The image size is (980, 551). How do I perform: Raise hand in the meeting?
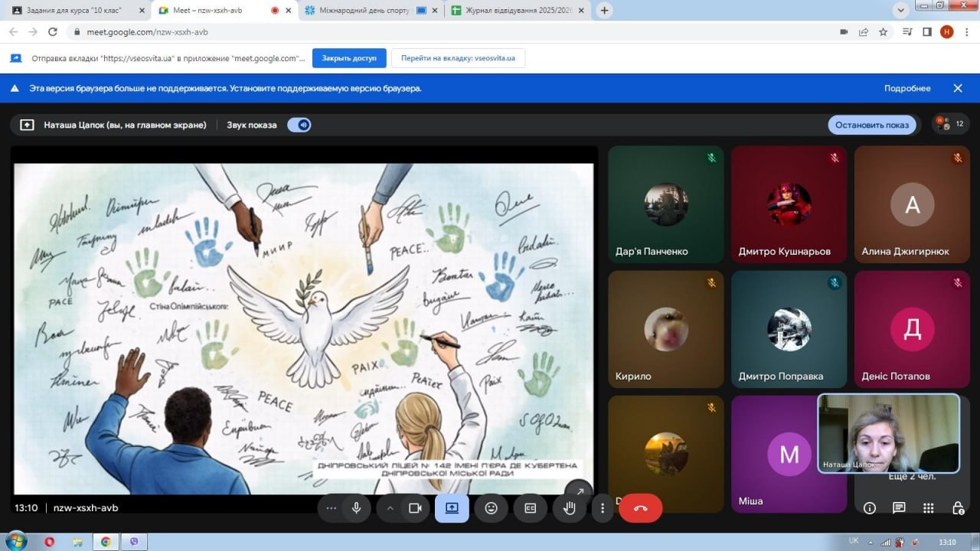pos(569,508)
